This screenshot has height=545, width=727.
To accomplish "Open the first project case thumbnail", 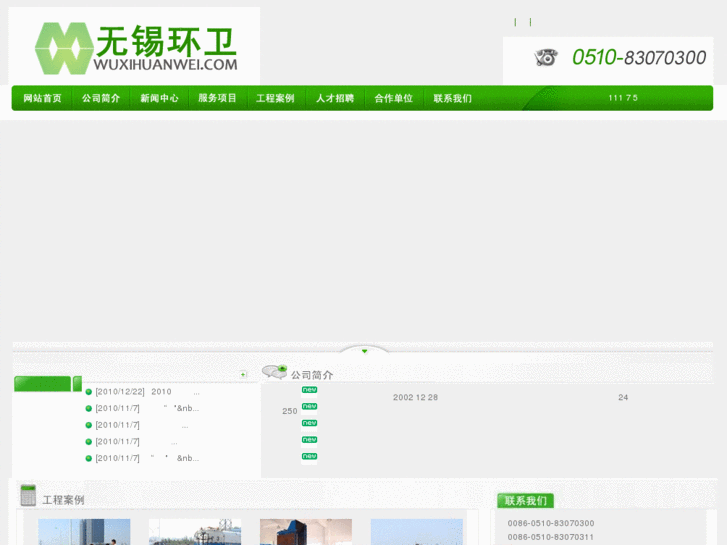I will tap(84, 532).
